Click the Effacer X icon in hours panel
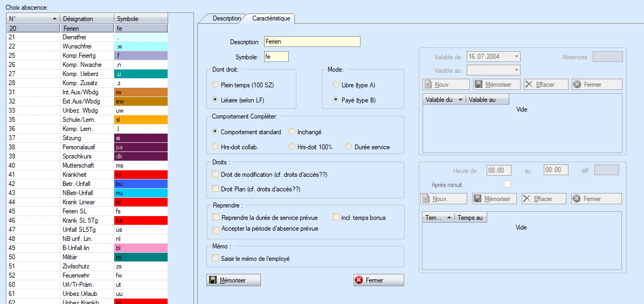The width and height of the screenshot is (644, 304). pyautogui.click(x=527, y=199)
